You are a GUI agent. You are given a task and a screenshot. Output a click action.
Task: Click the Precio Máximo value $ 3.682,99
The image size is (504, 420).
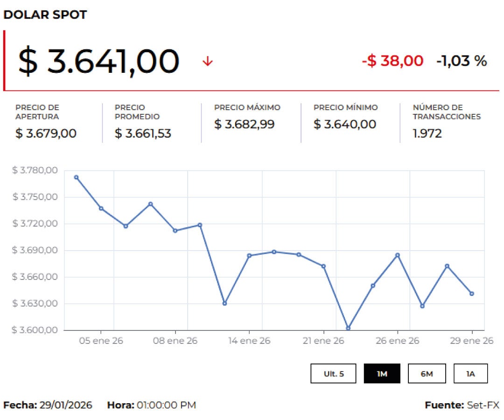tap(244, 124)
